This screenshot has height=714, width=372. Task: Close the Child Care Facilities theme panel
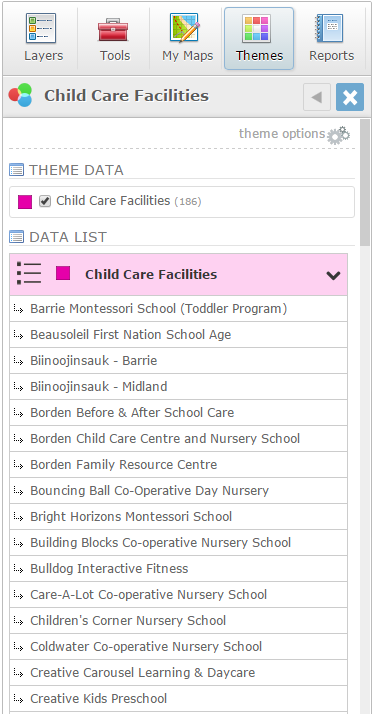(x=350, y=97)
